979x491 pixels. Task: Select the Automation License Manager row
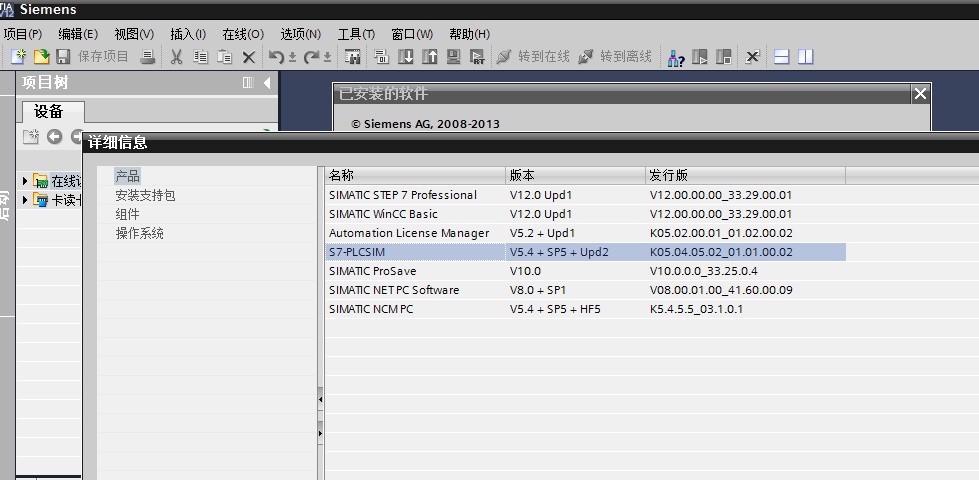[586, 233]
